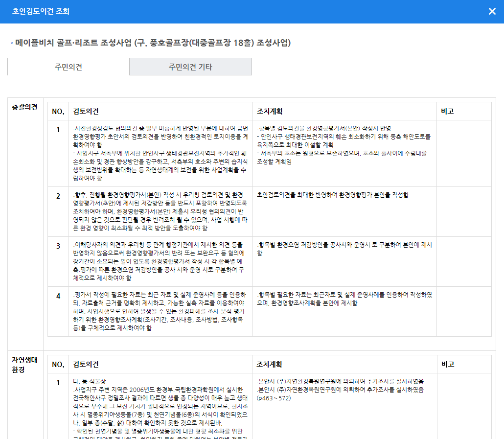This screenshot has width=504, height=439.
Task: Click 조치계획 header in 자연생태환경 table
Action: (x=270, y=364)
